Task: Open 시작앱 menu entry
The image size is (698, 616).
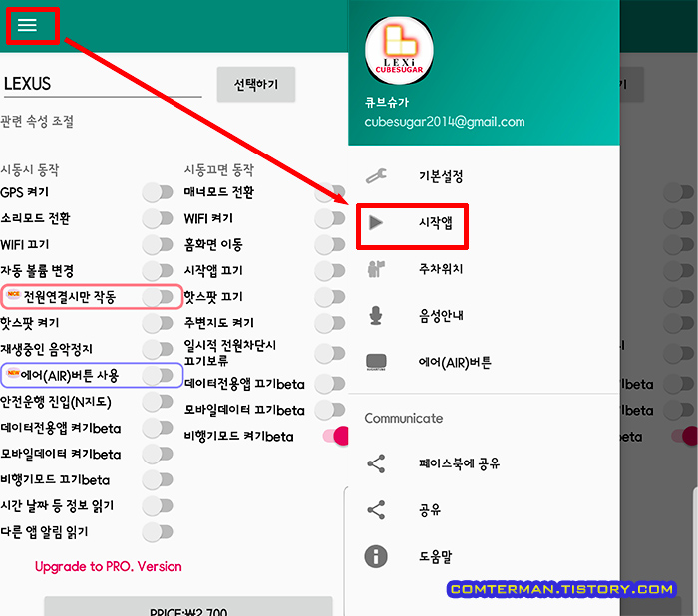Action: [x=484, y=222]
